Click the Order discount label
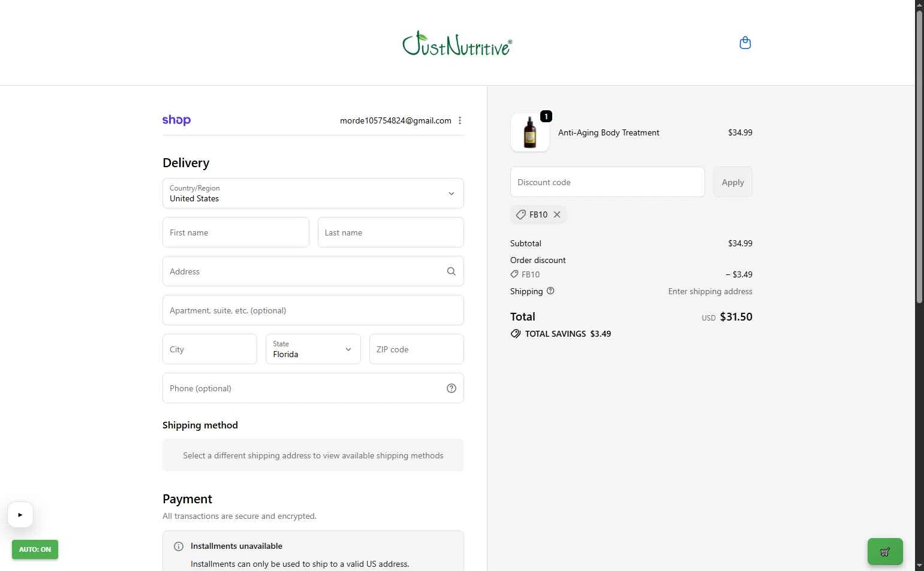This screenshot has width=924, height=571. [538, 260]
